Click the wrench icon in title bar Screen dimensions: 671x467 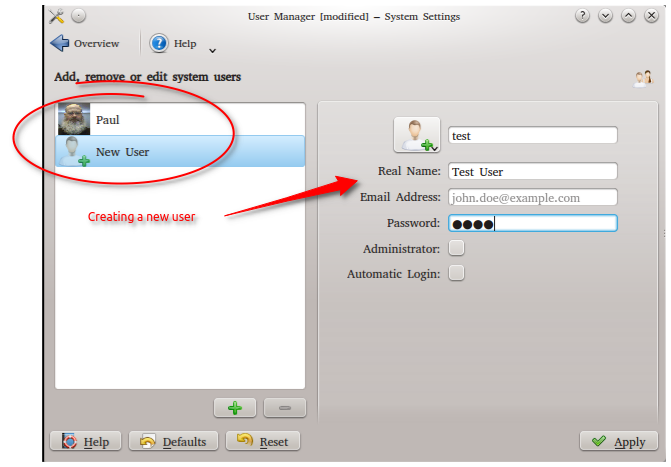[56, 16]
